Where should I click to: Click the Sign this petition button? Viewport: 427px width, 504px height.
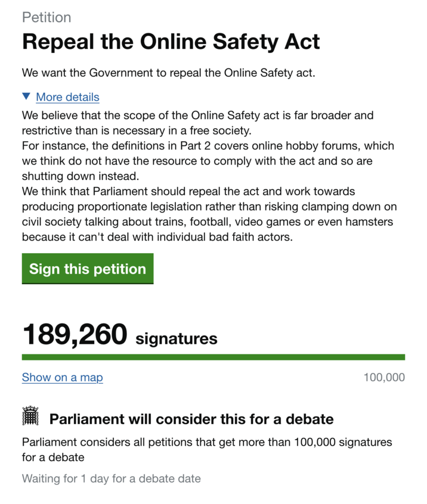[x=87, y=269]
